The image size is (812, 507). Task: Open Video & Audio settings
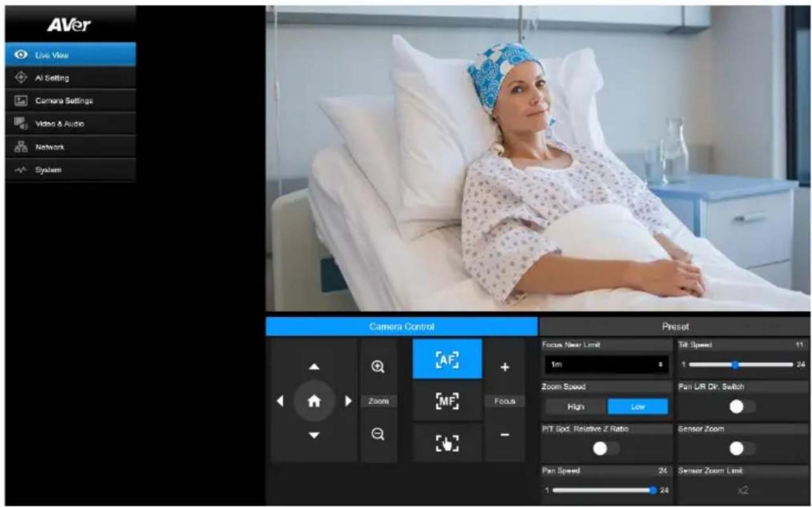[x=71, y=124]
